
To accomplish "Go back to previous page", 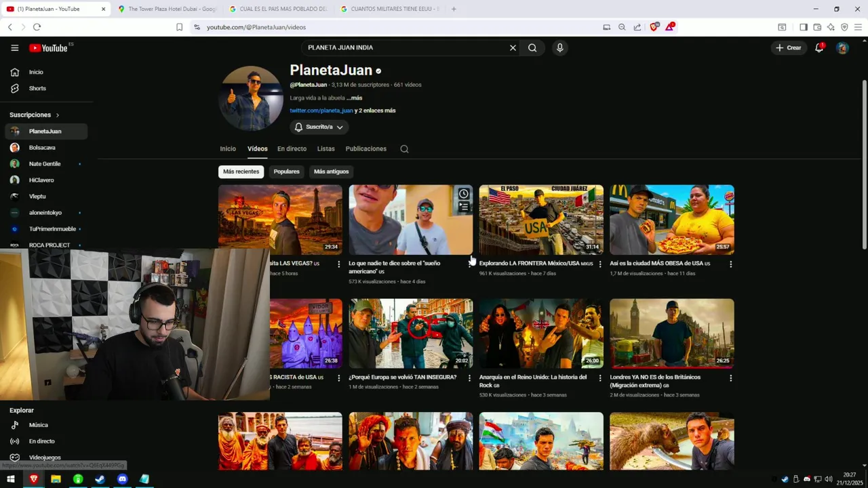I will 9,27.
